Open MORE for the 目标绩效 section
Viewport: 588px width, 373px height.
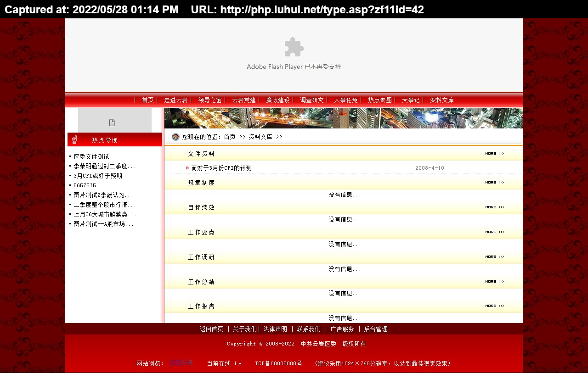pyautogui.click(x=495, y=207)
